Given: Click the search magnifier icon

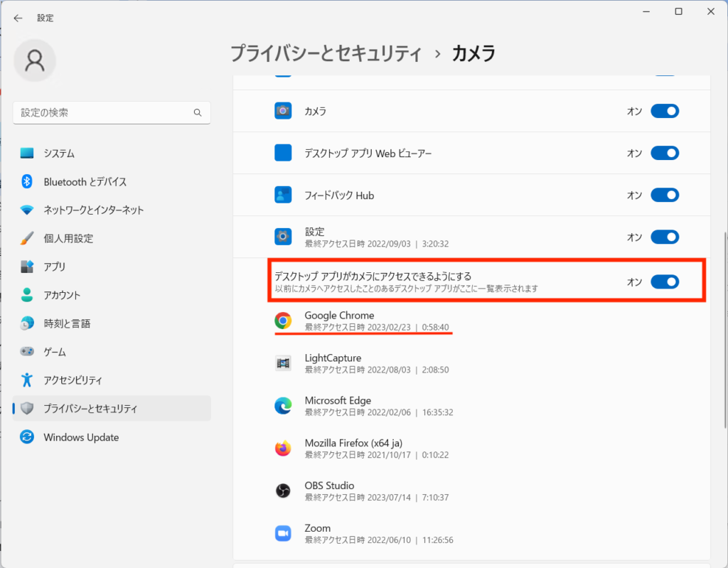Looking at the screenshot, I should click(x=198, y=113).
